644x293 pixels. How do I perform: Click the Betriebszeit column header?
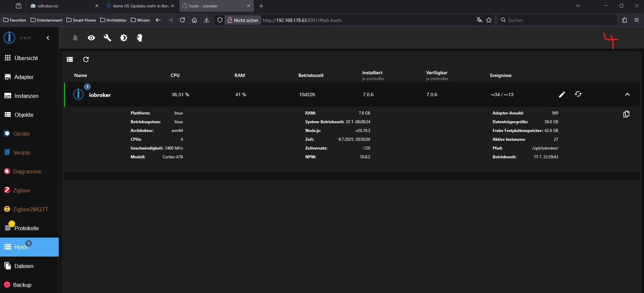point(311,75)
